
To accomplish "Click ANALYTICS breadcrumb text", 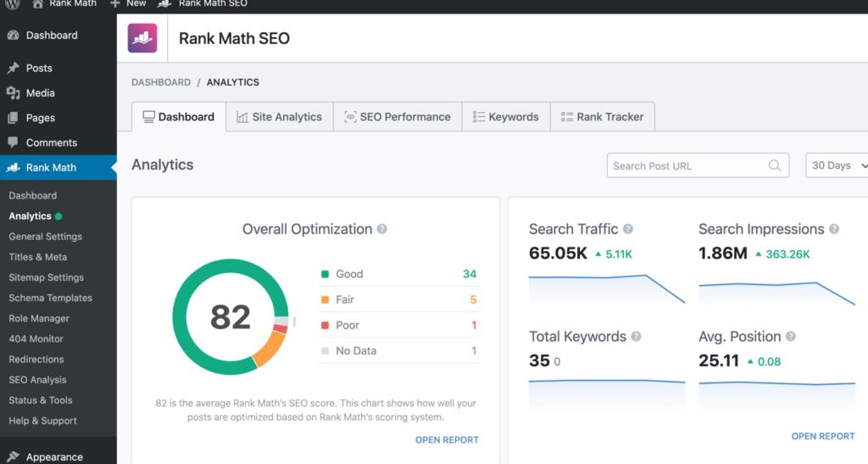I will 233,82.
